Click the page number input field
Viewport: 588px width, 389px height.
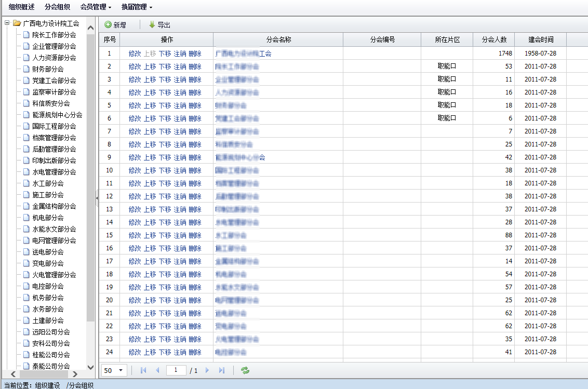pyautogui.click(x=176, y=370)
